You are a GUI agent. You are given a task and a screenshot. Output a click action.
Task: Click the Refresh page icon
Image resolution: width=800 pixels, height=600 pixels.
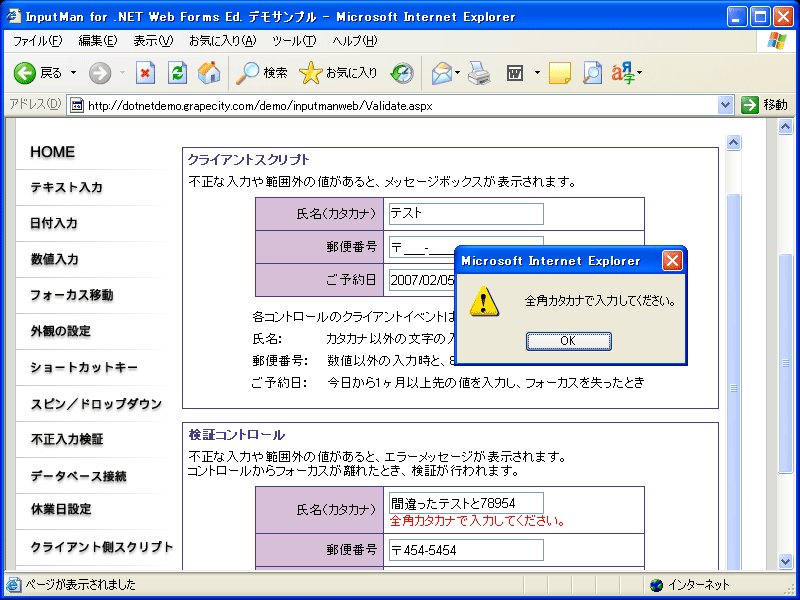click(x=177, y=72)
